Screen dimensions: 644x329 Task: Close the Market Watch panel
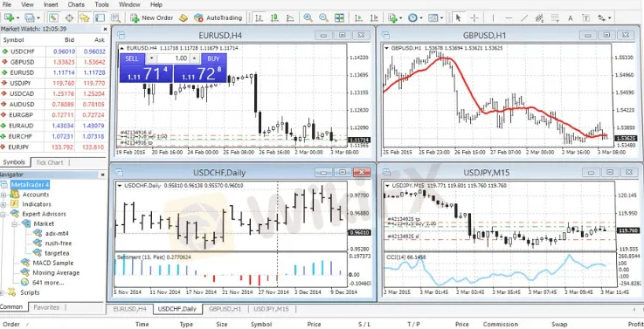click(105, 29)
